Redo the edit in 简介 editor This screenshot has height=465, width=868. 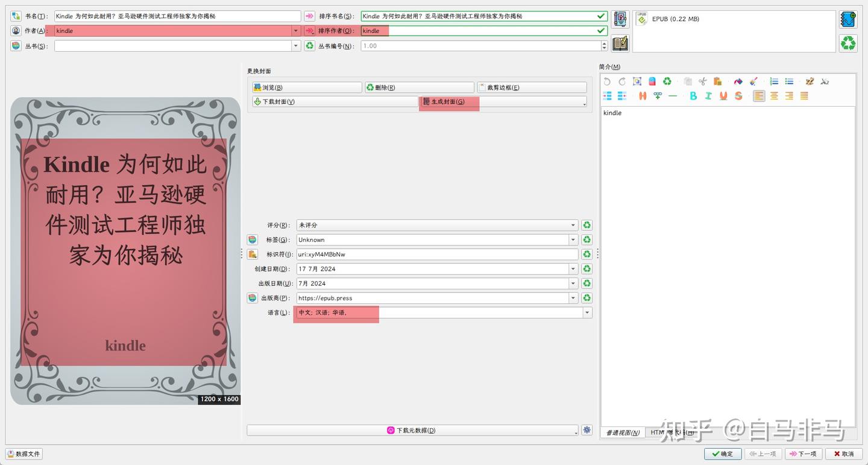coord(622,81)
